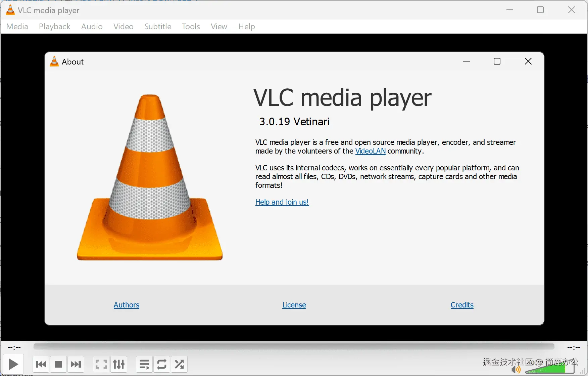Mute audio via the speaker icon
Screen dimensions: 588x376
(516, 370)
